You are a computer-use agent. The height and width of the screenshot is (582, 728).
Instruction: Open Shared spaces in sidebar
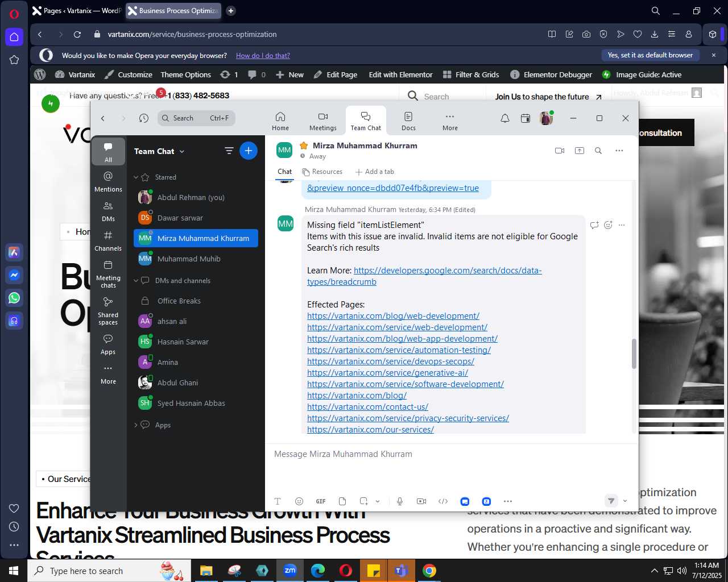click(108, 311)
